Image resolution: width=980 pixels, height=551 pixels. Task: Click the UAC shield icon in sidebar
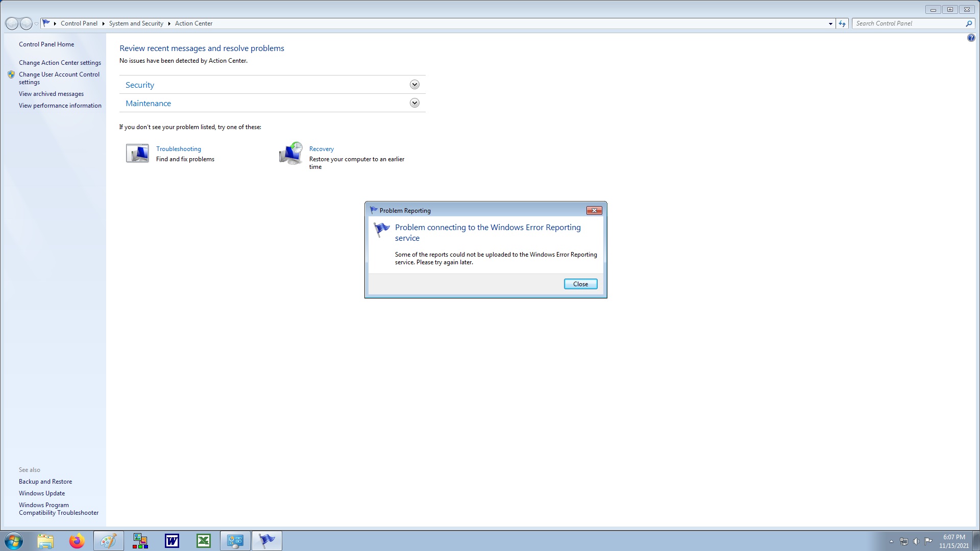pos(11,74)
